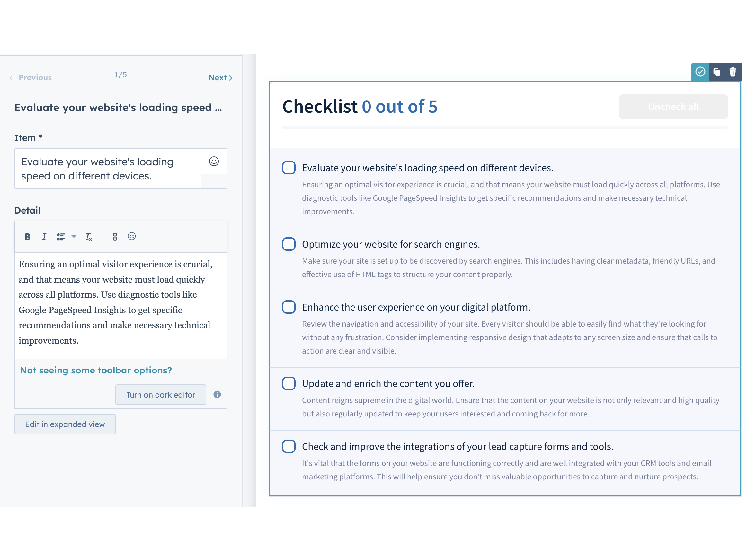Turn on dark editor

coord(161,395)
